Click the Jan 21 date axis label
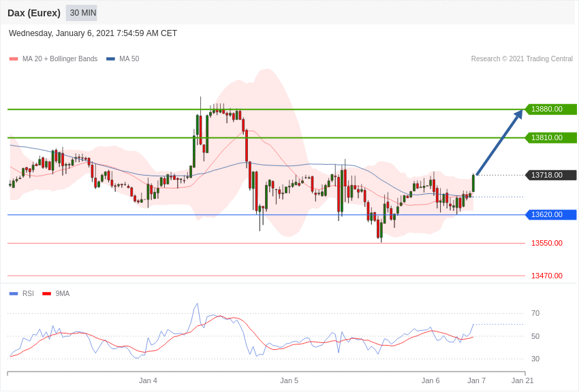The image size is (579, 392). pyautogui.click(x=522, y=380)
